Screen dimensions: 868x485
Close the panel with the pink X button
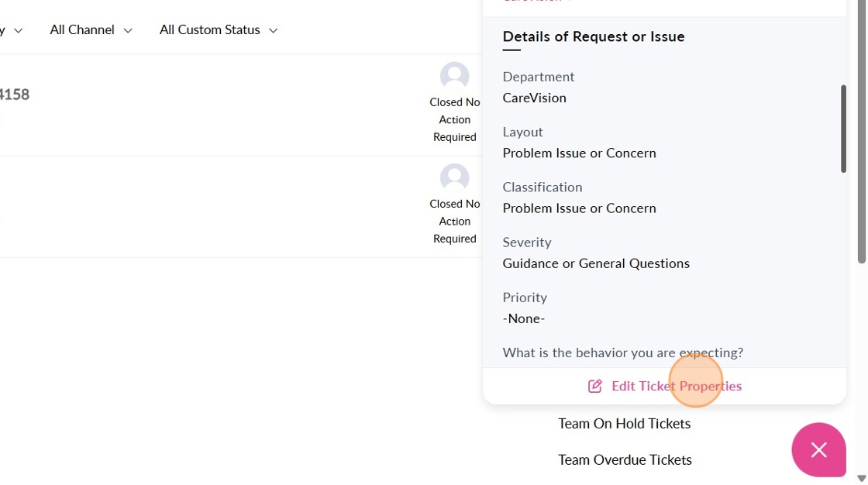pyautogui.click(x=818, y=449)
